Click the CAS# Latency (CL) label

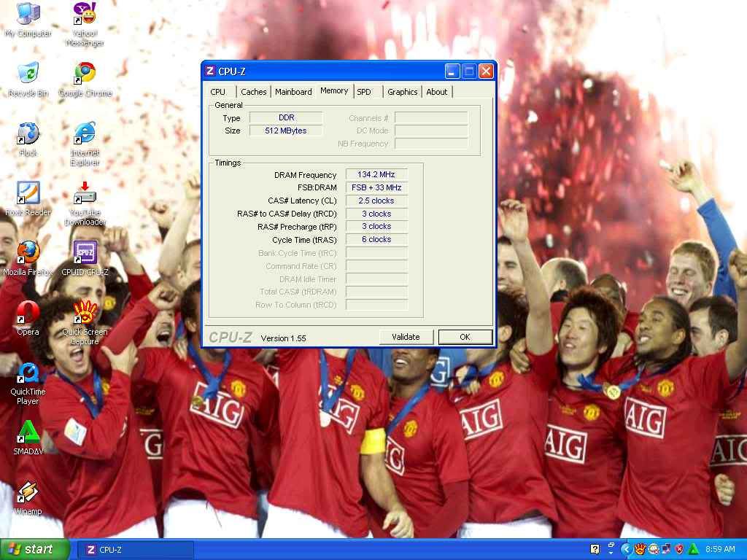point(302,201)
